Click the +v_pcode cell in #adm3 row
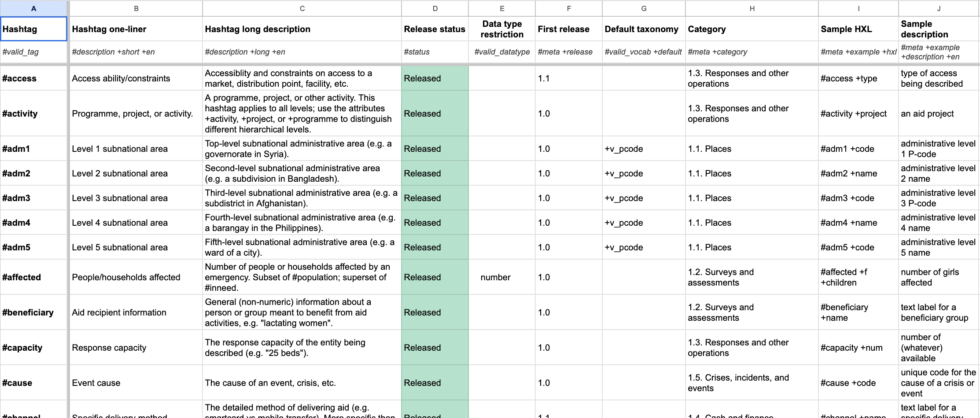 643,198
